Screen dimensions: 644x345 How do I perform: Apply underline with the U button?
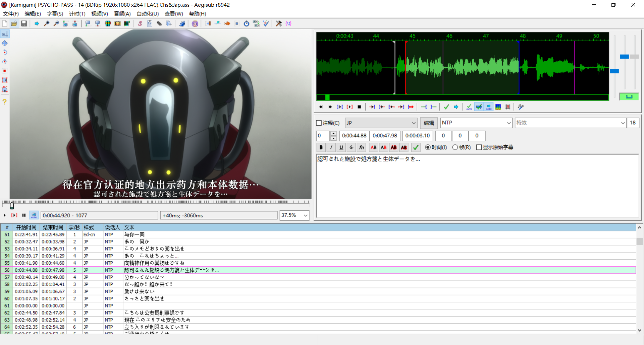pos(341,147)
